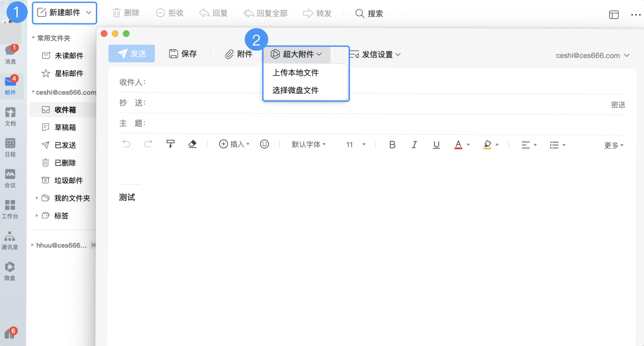Toggle the layout panel icon at top right
Viewport: 644px width, 346px height.
point(613,15)
